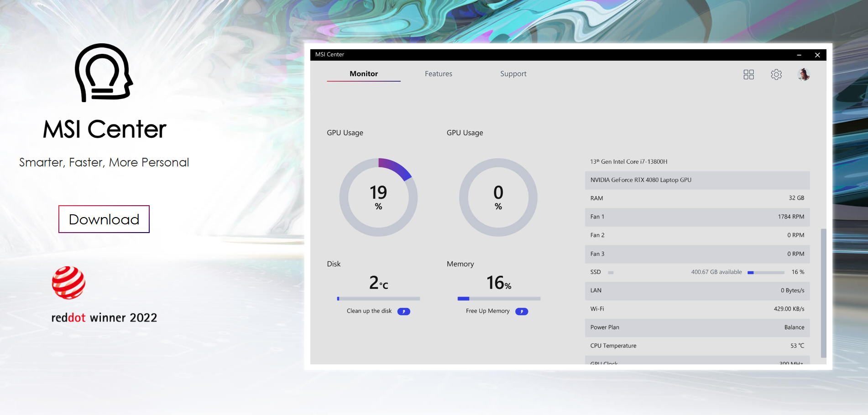The height and width of the screenshot is (415, 868).
Task: Click the MSI Center lightbulb head logo
Action: tap(104, 73)
